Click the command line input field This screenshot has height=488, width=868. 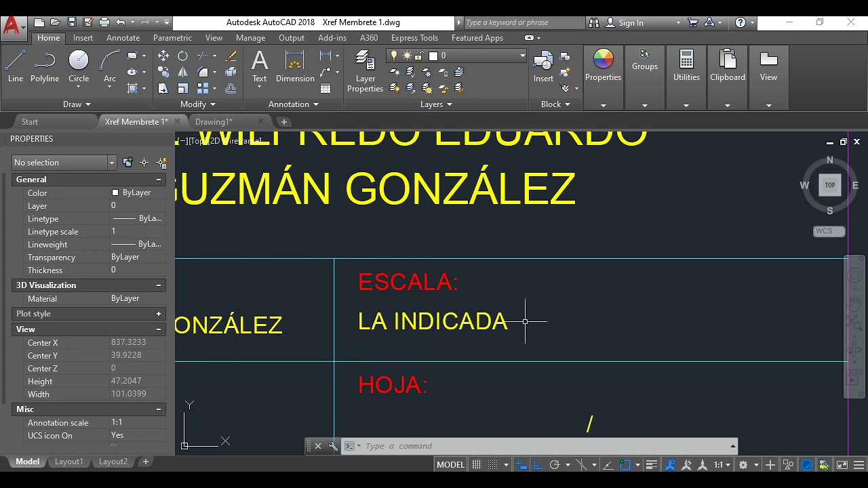pos(546,446)
